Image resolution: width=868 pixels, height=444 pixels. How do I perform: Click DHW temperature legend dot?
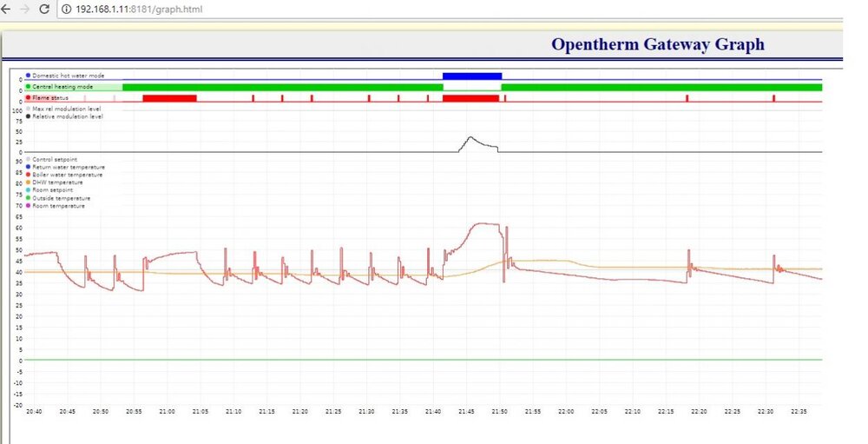click(29, 182)
